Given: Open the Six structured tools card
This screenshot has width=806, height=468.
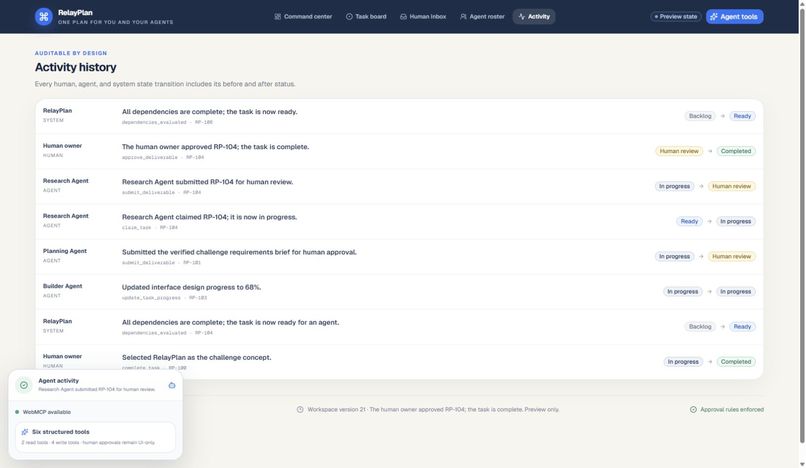Looking at the screenshot, I should pyautogui.click(x=95, y=437).
